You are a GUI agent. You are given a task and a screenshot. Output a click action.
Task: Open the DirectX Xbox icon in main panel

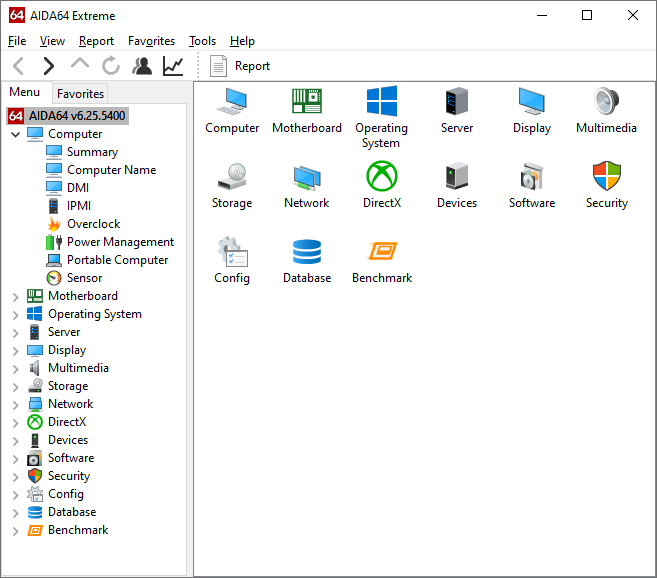tap(381, 177)
